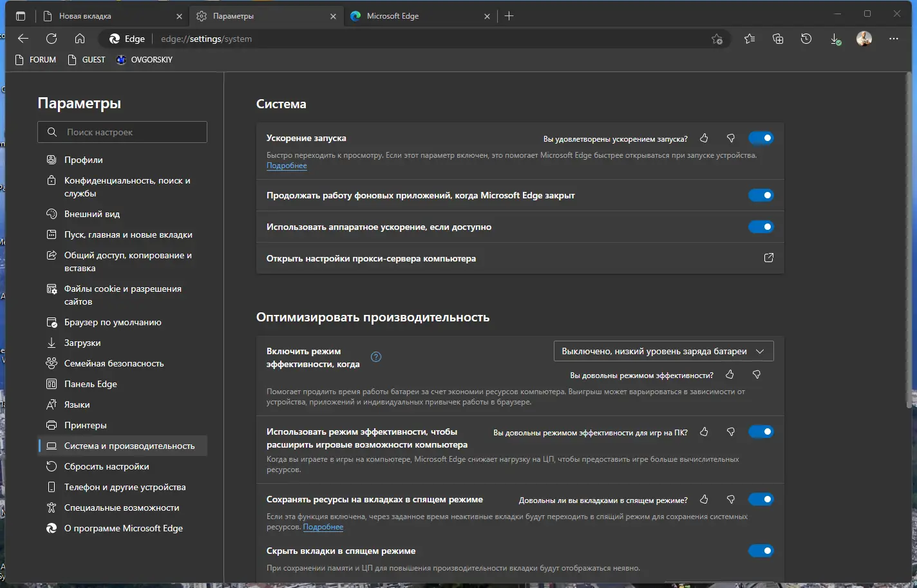Focus the Поиск настроек search field

[122, 132]
